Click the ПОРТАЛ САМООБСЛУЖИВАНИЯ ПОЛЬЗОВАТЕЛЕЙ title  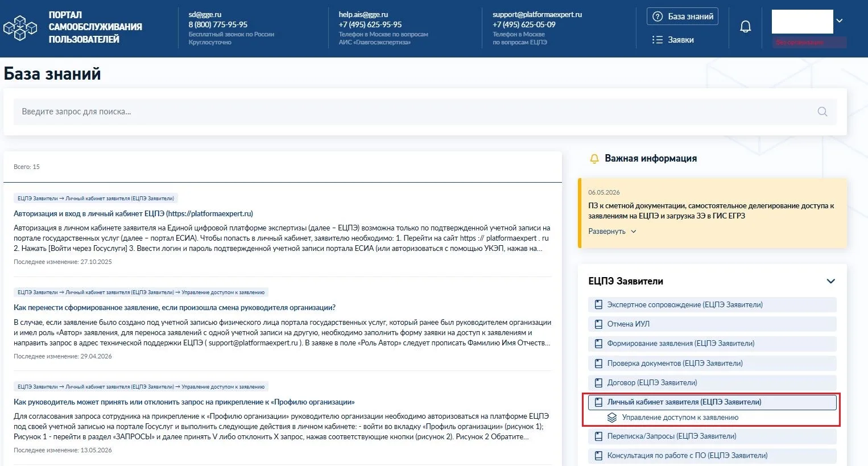[95, 27]
